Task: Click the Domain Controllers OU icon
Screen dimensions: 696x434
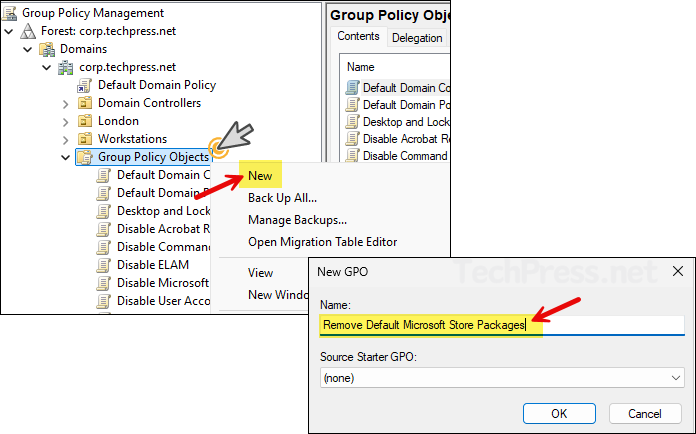Action: point(85,103)
